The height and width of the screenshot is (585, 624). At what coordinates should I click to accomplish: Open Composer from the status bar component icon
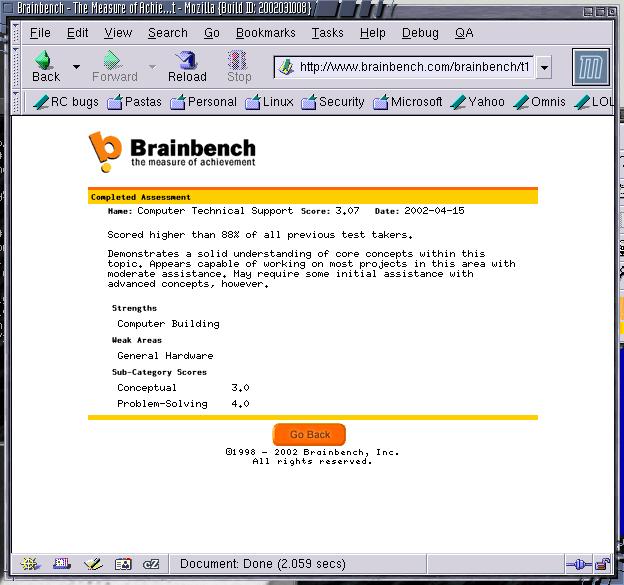(93, 564)
